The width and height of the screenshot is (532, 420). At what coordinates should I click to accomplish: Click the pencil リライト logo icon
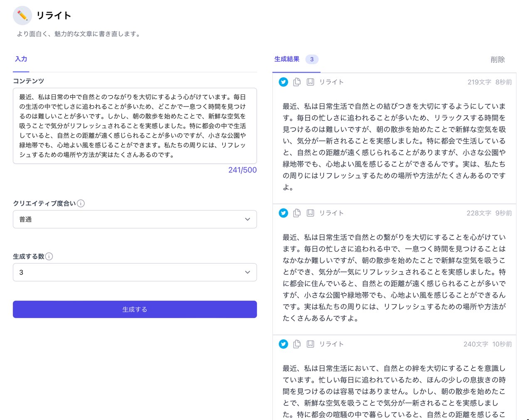tap(22, 16)
